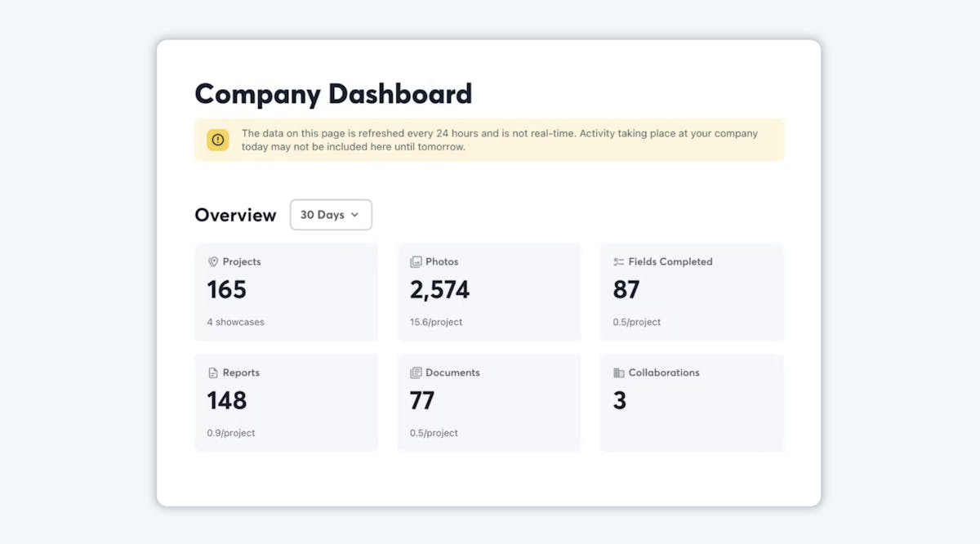Click the Projects location pin icon

click(x=212, y=262)
